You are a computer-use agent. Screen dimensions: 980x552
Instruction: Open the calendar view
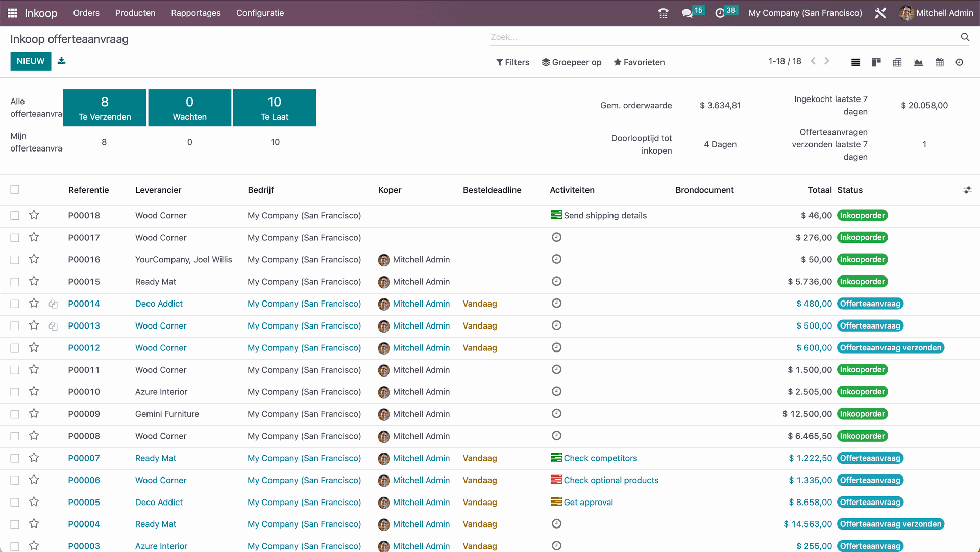pos(939,62)
